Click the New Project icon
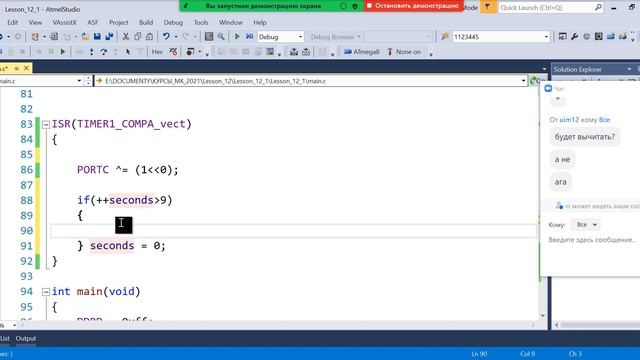Image resolution: width=640 pixels, height=360 pixels. coord(35,37)
